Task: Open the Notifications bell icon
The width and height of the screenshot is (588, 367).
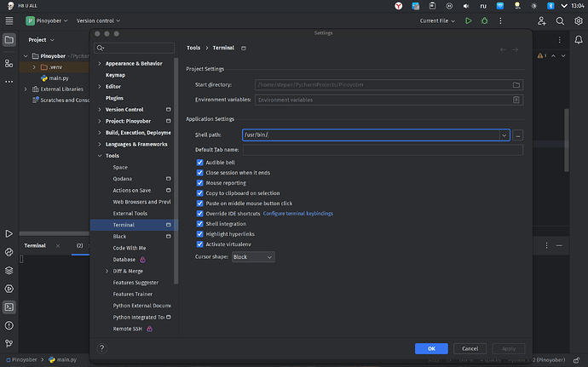Action: pos(579,39)
